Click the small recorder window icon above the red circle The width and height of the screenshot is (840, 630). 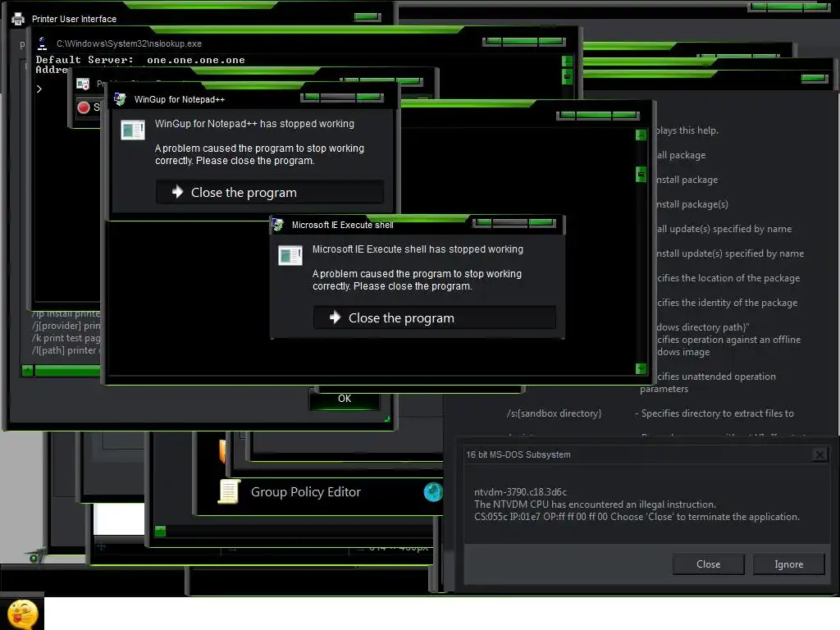pos(83,84)
